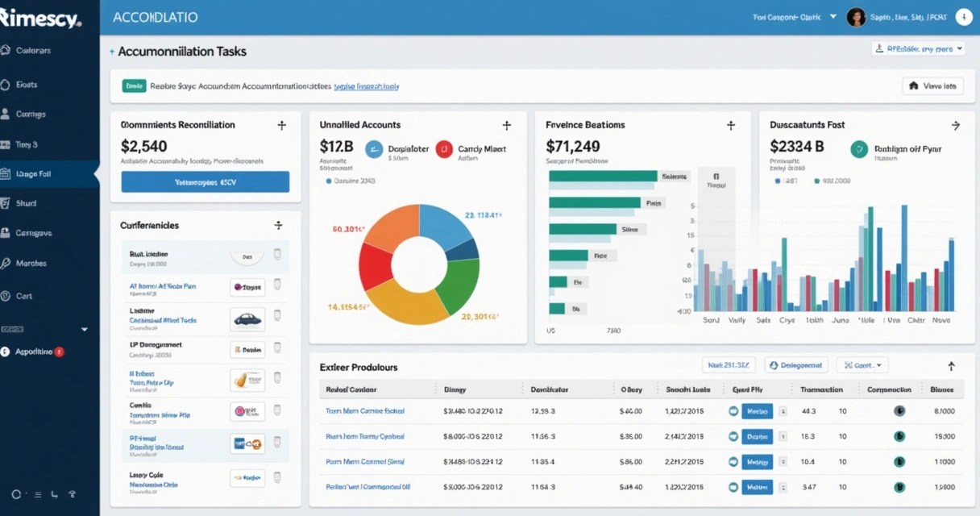Click the round white icon beside the user name

(x=963, y=17)
